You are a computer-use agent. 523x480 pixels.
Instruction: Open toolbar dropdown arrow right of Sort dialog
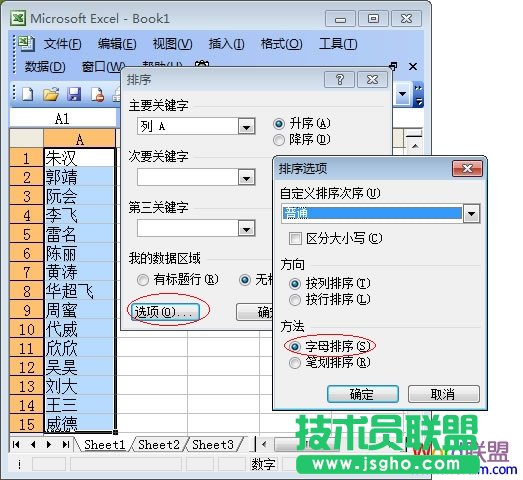tap(403, 94)
